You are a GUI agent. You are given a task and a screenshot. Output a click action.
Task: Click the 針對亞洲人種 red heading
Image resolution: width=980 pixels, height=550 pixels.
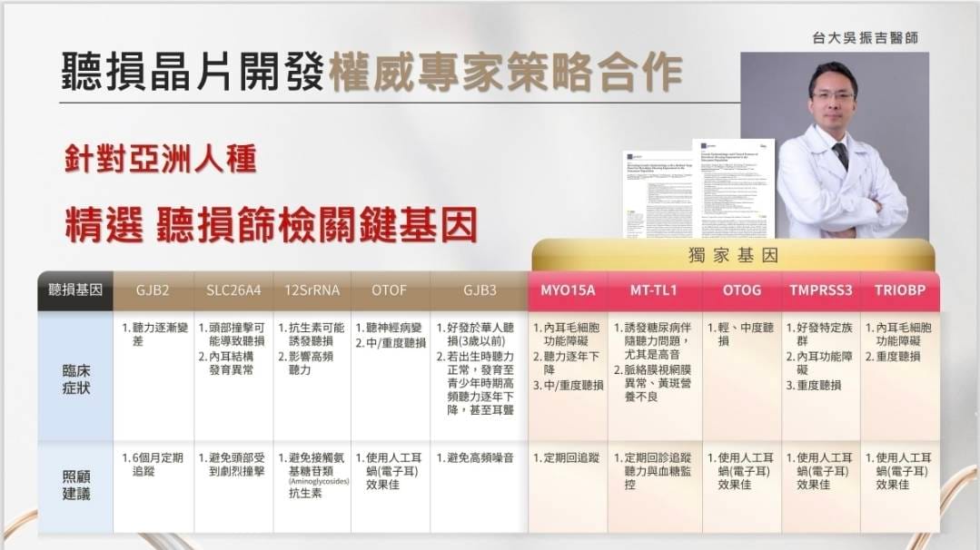click(160, 158)
